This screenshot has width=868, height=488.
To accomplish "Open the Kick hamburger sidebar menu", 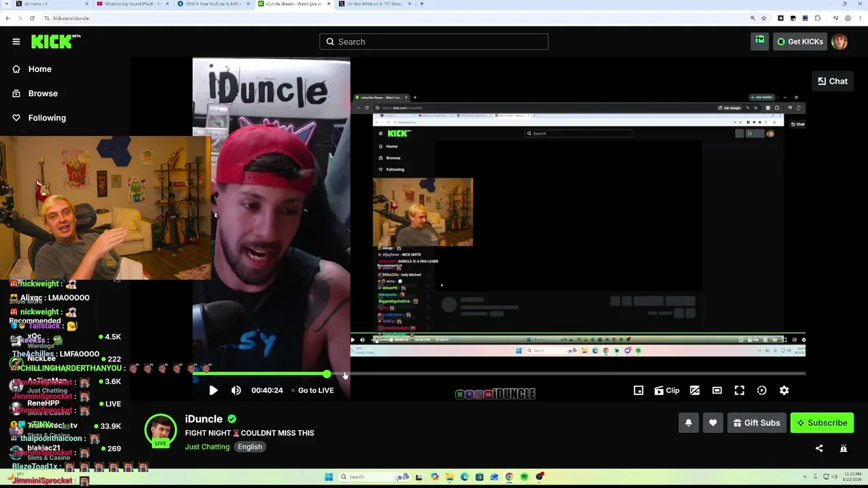I will pyautogui.click(x=16, y=41).
